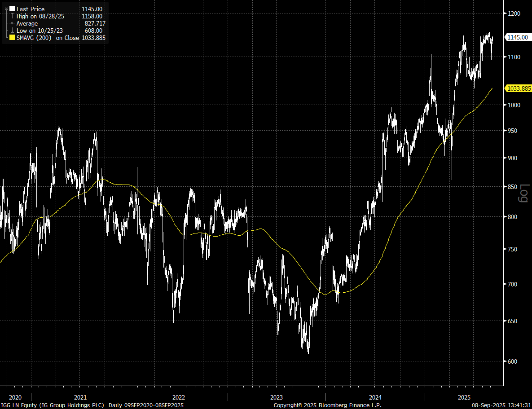Click the 1200 price axis label
The height and width of the screenshot is (409, 532).
(514, 13)
